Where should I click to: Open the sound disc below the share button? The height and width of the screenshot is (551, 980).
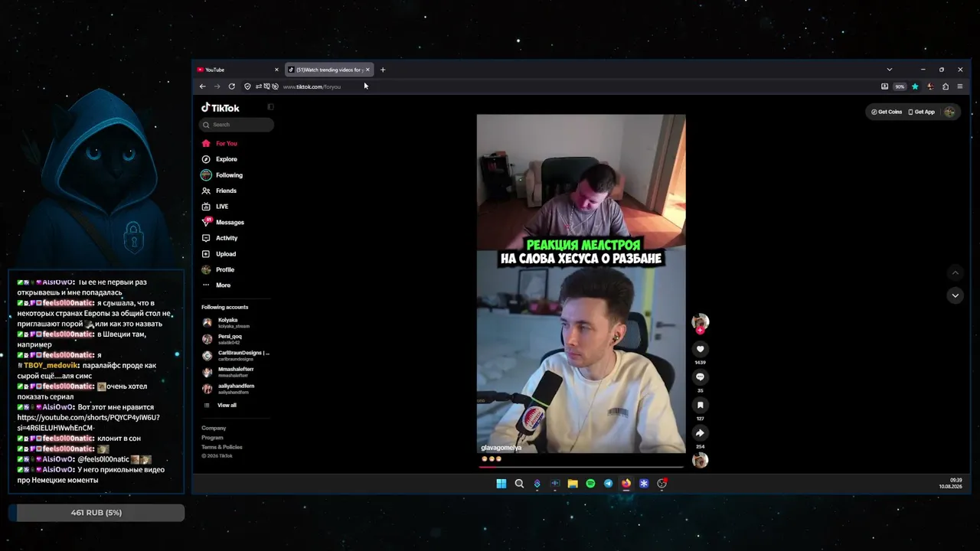coord(700,460)
